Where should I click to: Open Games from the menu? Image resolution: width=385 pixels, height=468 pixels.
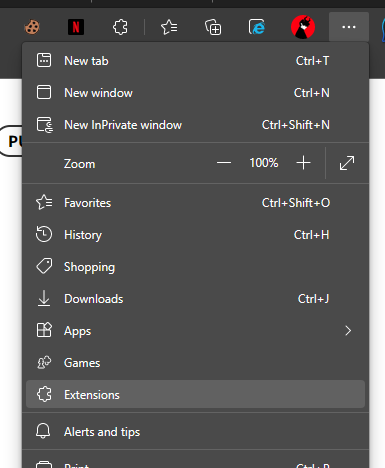coord(195,363)
